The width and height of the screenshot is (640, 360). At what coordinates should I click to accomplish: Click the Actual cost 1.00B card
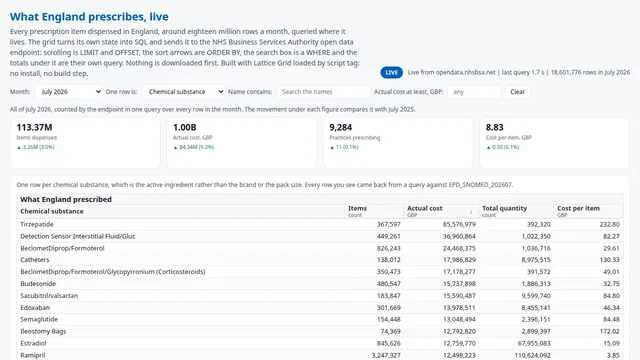pos(242,143)
